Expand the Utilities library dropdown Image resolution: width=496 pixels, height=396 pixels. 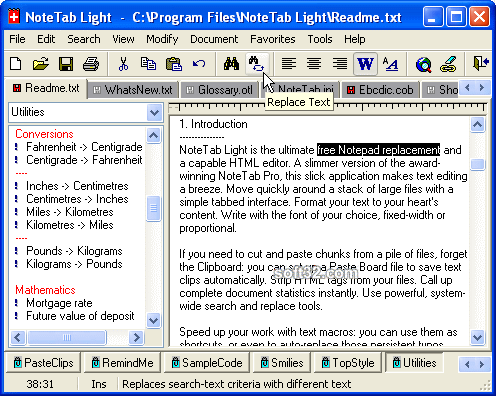154,112
